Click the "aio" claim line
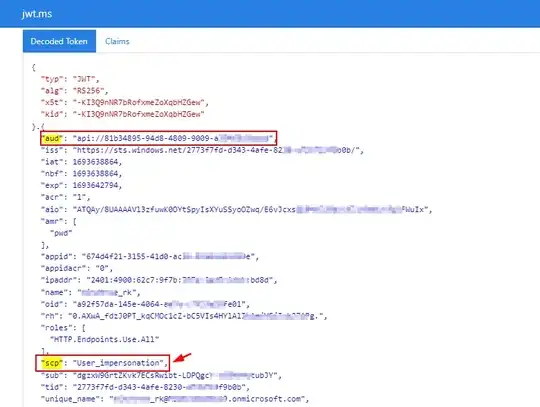 (236, 209)
